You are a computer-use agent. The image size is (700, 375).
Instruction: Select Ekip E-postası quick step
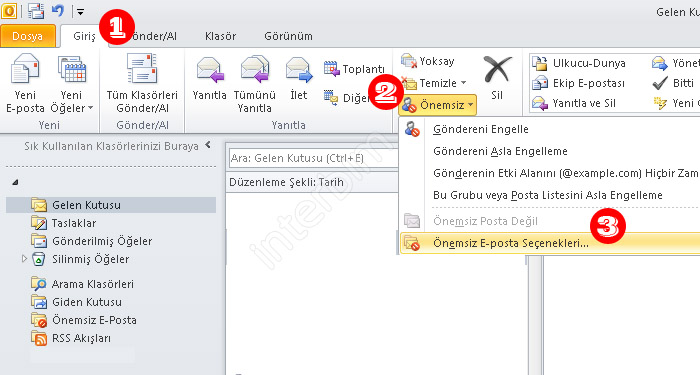coord(579,83)
